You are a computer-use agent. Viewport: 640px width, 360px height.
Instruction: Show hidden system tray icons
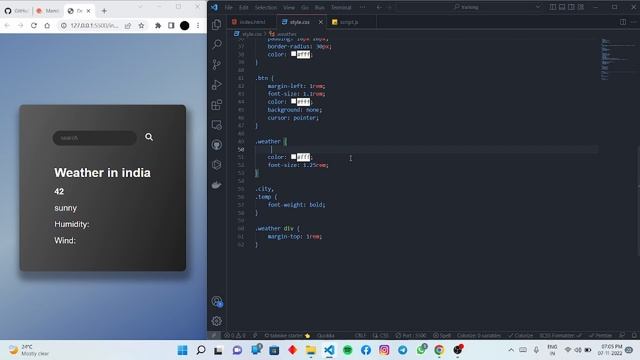point(511,350)
